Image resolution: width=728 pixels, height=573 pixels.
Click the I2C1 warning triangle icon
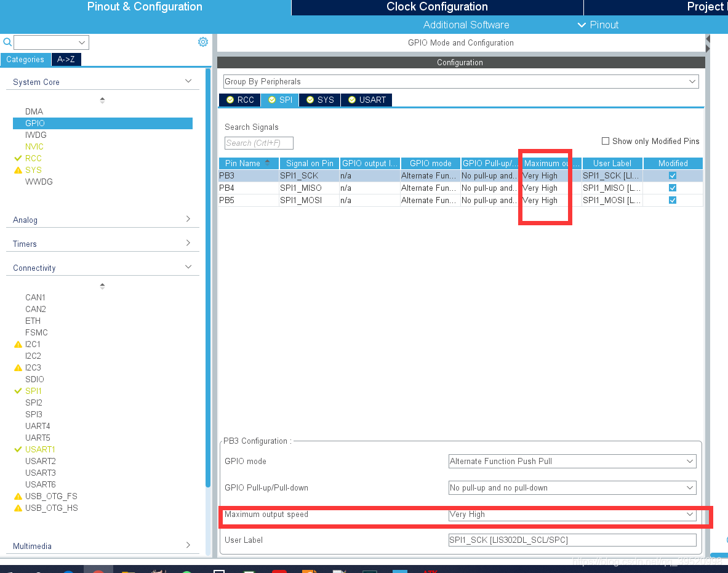point(18,344)
